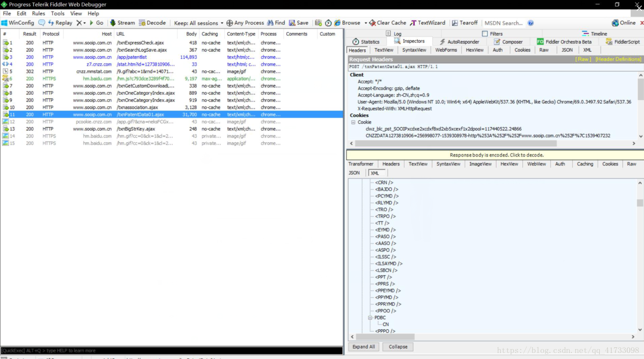Click the Collapse button
Screen dimensions: 644x359
tap(398, 347)
